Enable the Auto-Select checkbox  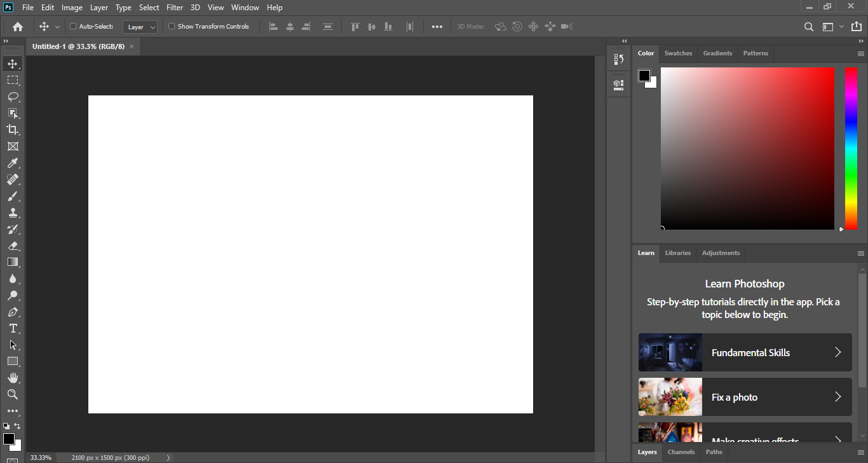tap(73, 27)
